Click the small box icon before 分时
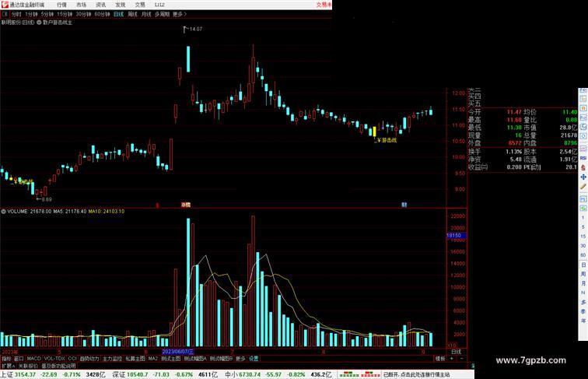 click(5, 14)
